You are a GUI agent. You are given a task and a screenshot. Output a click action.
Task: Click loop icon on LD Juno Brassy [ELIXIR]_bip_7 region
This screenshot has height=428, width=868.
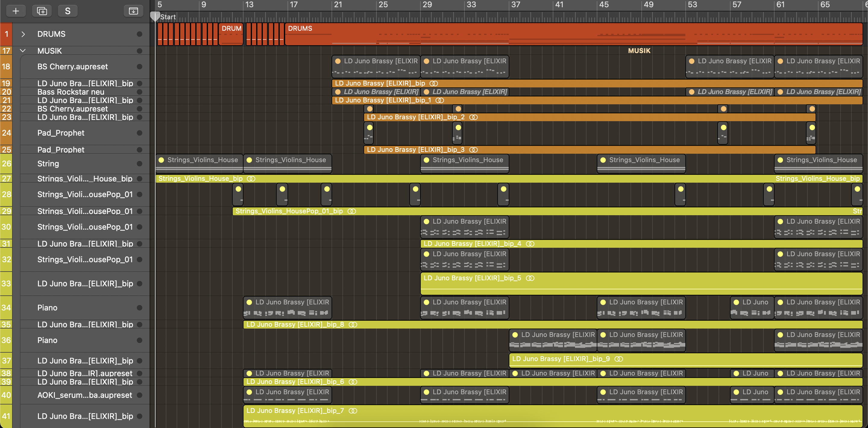pyautogui.click(x=353, y=411)
